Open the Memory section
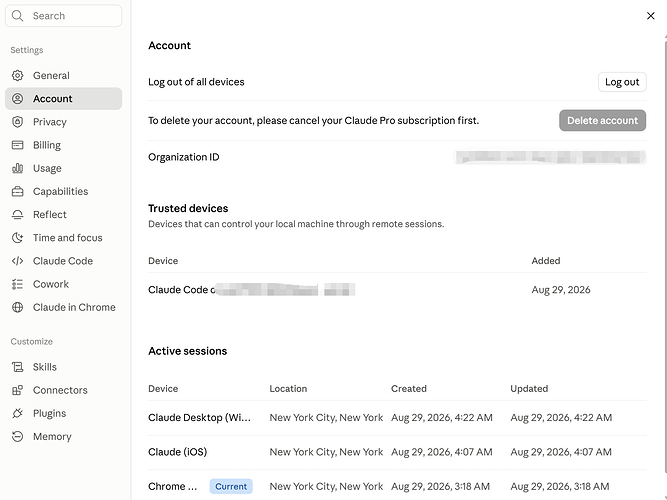Viewport: 667px width, 500px height. click(63, 437)
